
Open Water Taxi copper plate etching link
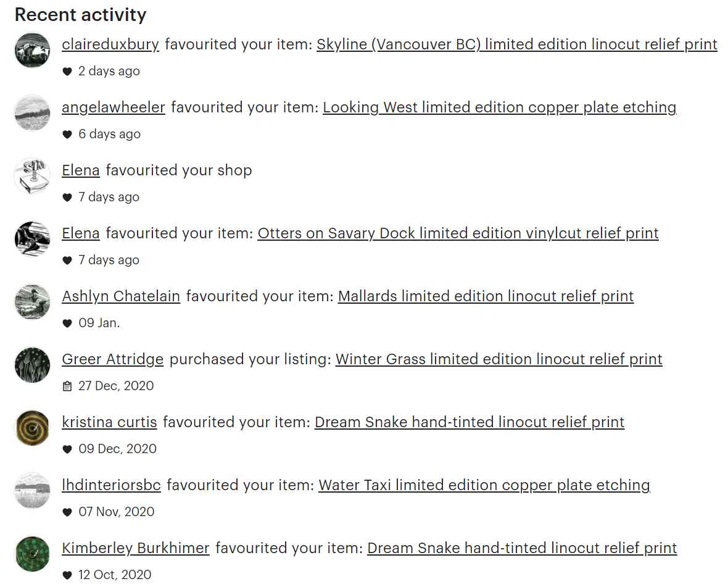coord(484,485)
